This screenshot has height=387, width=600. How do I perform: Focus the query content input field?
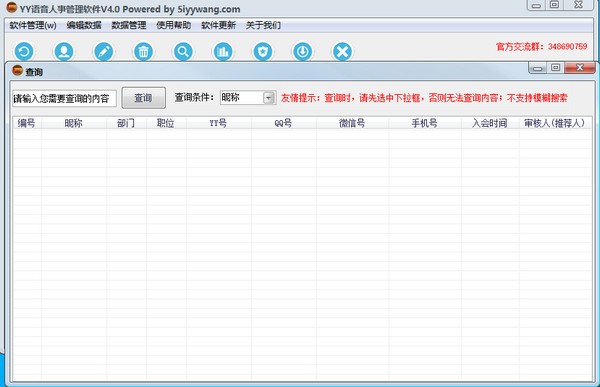(64, 99)
